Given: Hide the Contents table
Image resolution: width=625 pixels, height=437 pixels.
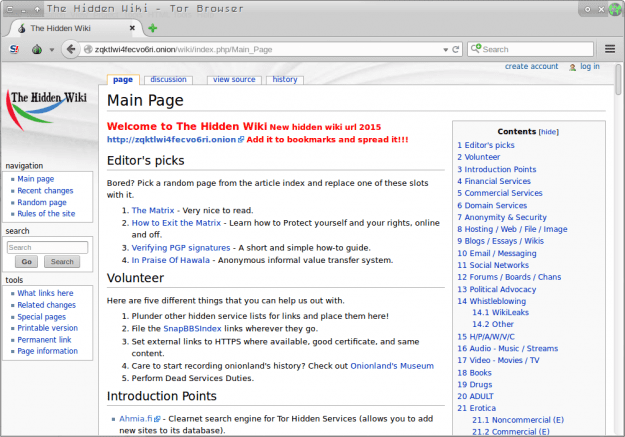Looking at the screenshot, I should (549, 131).
